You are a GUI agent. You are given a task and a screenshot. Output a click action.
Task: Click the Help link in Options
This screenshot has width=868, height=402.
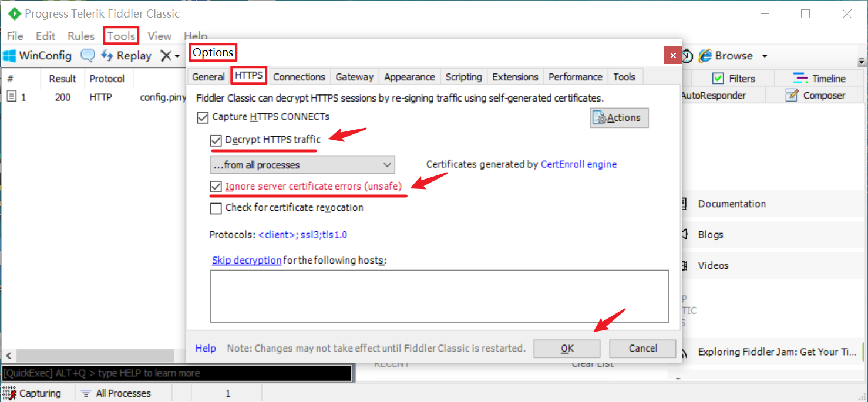point(206,349)
